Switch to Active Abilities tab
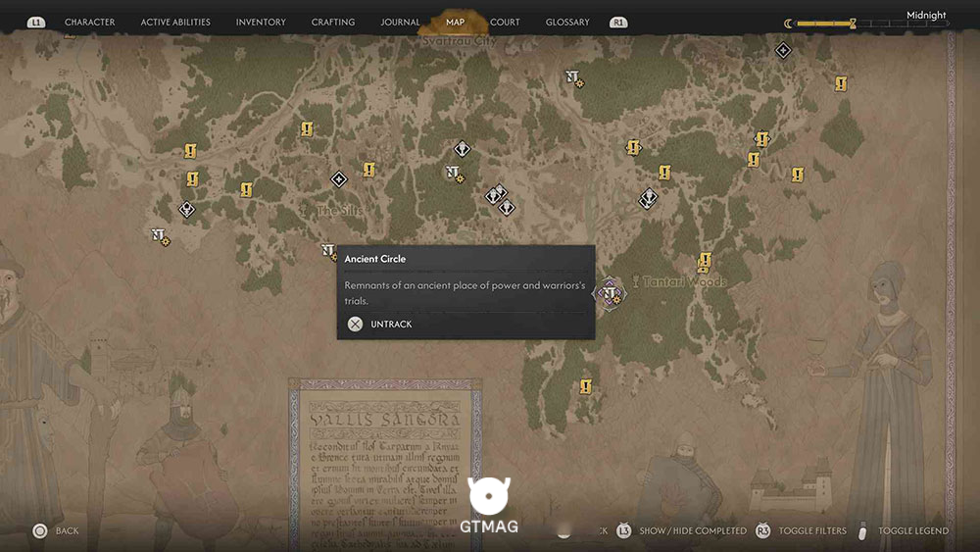Image resolution: width=980 pixels, height=552 pixels. (175, 22)
